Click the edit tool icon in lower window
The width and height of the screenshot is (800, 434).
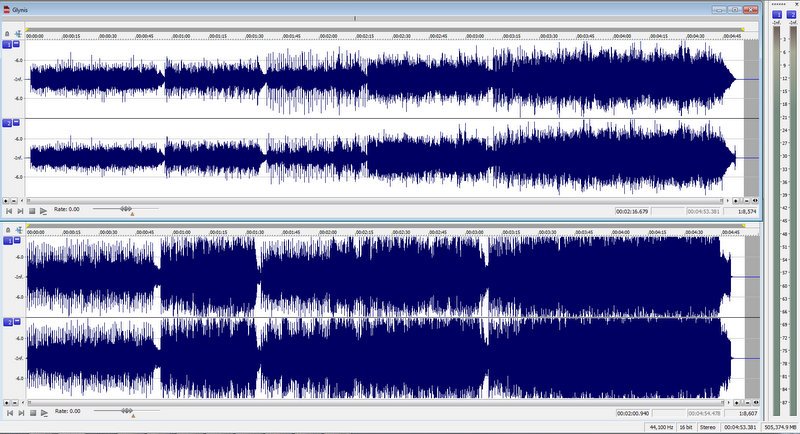pos(18,231)
